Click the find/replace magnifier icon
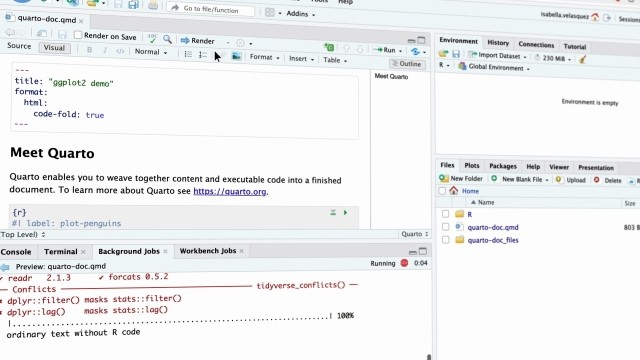This screenshot has width=640, height=360. coord(167,39)
